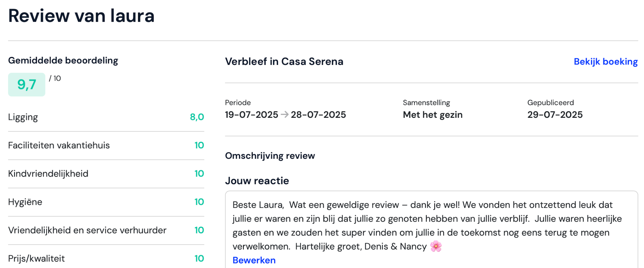Click the arrow icon between period dates

click(285, 115)
